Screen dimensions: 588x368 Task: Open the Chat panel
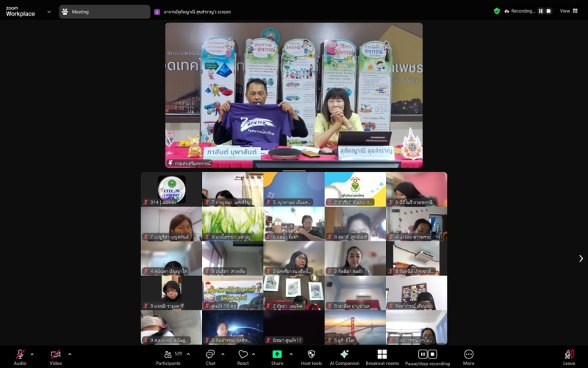210,357
